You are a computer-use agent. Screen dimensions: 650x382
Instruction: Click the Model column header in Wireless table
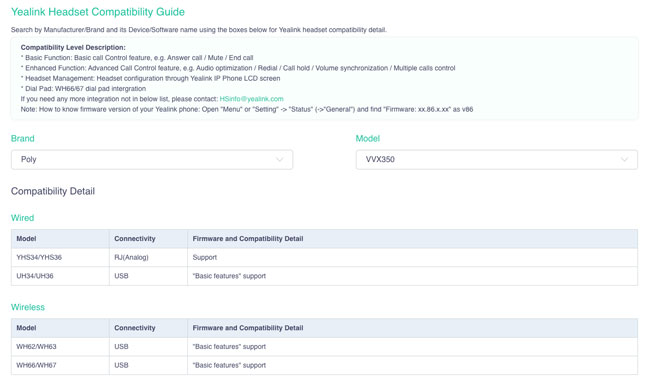coord(60,328)
